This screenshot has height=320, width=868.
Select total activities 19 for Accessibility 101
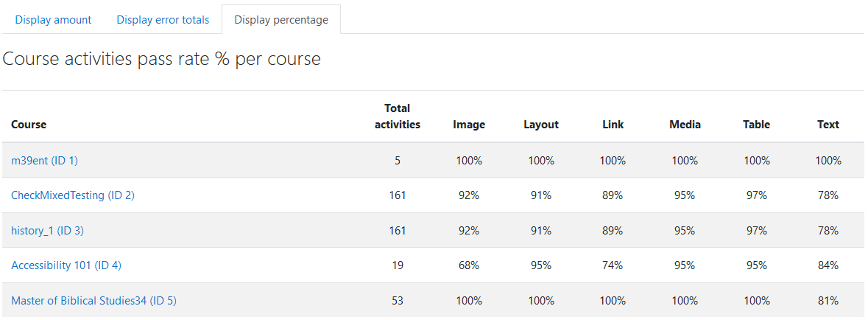(x=398, y=265)
